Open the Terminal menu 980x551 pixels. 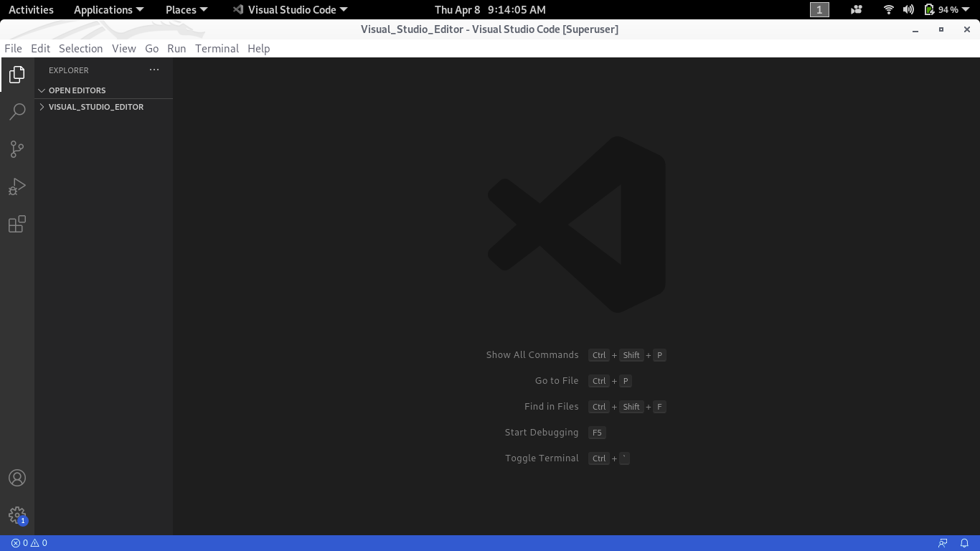(217, 48)
